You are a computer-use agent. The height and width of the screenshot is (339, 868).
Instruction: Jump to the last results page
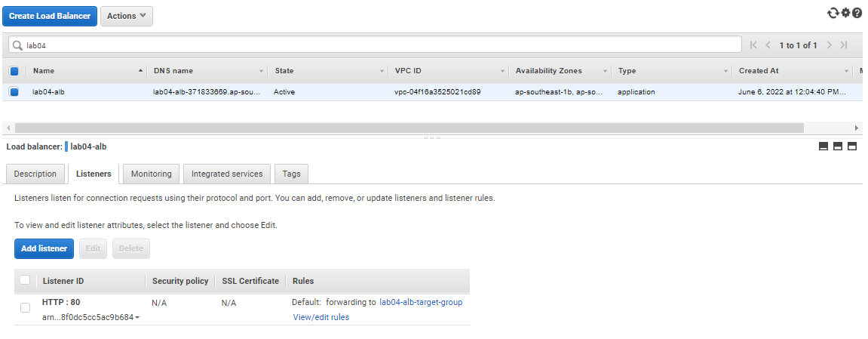tap(844, 45)
